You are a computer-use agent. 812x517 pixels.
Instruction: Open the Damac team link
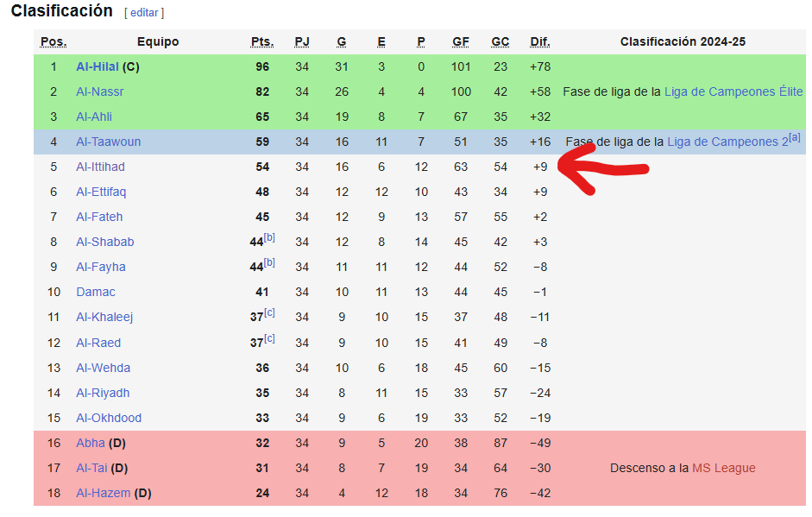[x=96, y=293]
